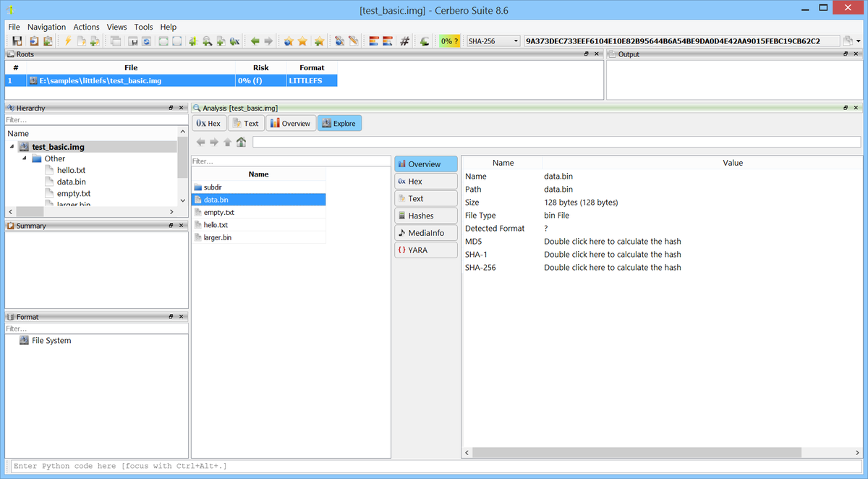This screenshot has height=479, width=868.
Task: Click the Hierarchy horizontal scrollbar right arrow
Action: [x=171, y=211]
